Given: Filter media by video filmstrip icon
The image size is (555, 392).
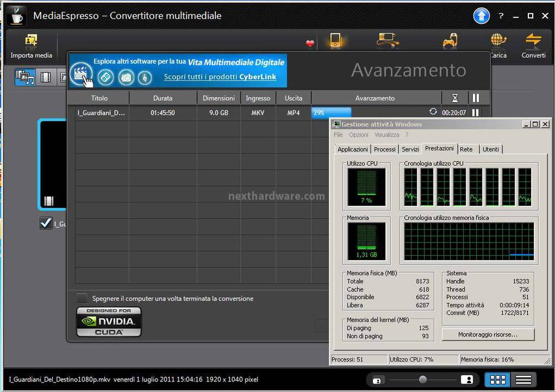Looking at the screenshot, I should point(46,77).
